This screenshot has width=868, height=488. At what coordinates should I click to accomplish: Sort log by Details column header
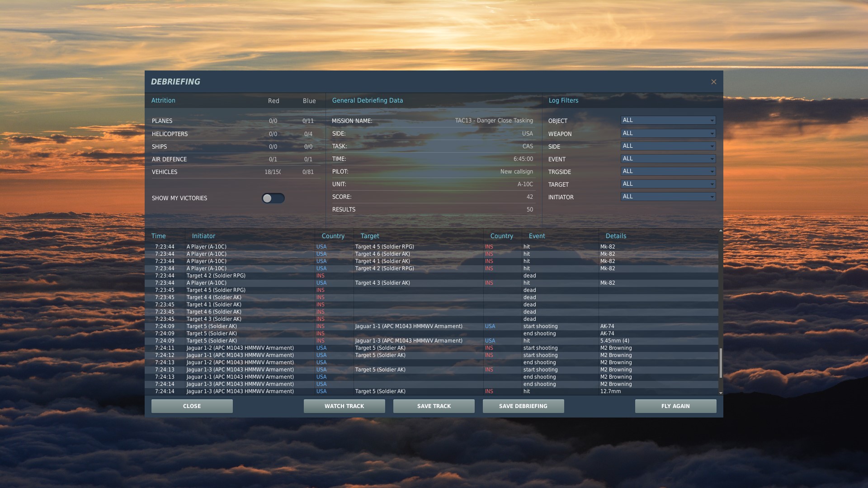(x=616, y=236)
